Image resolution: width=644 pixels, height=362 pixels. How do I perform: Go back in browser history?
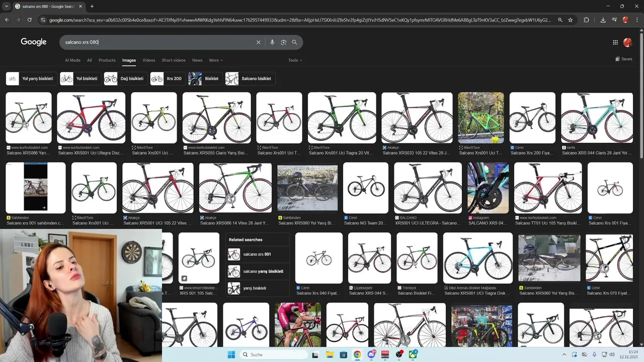(x=7, y=20)
